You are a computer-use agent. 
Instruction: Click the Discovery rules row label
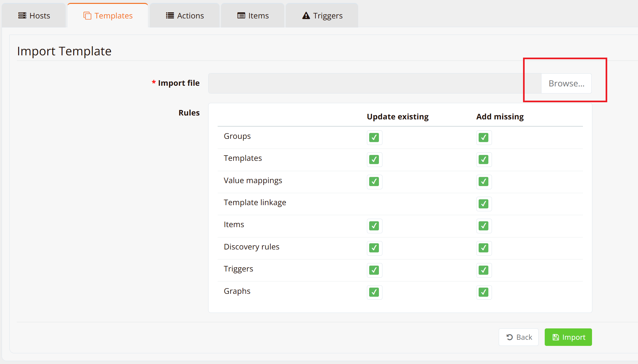click(x=252, y=247)
